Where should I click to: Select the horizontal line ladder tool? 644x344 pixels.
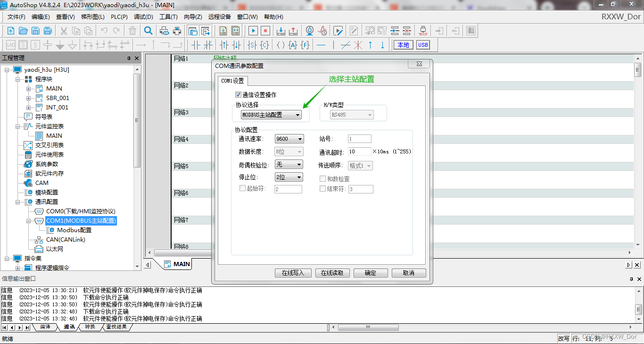pyautogui.click(x=320, y=45)
